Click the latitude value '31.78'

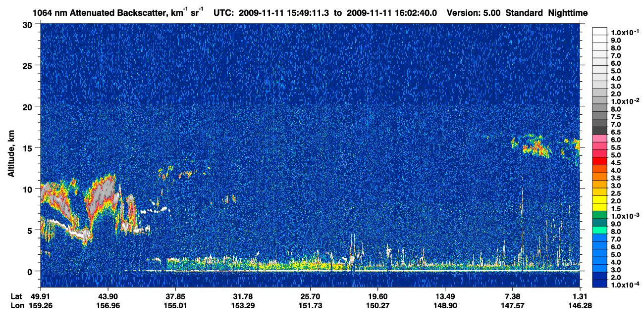pos(242,296)
